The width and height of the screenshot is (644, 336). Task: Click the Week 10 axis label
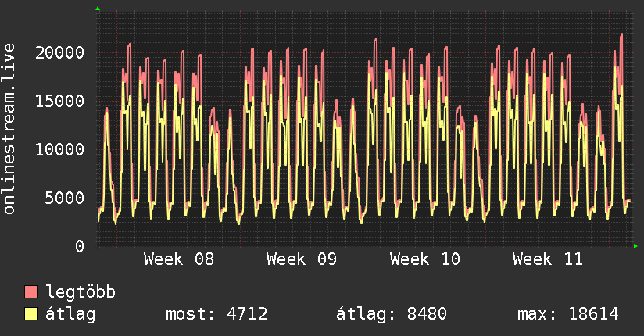(x=425, y=259)
